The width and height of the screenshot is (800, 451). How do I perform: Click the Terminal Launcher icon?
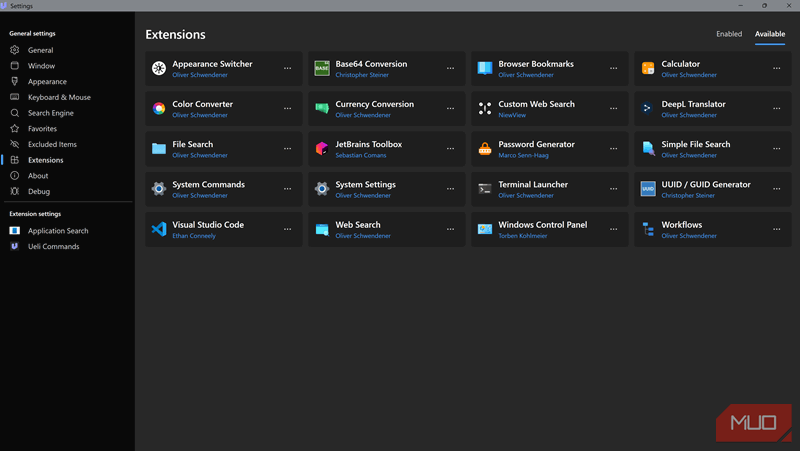click(x=485, y=188)
